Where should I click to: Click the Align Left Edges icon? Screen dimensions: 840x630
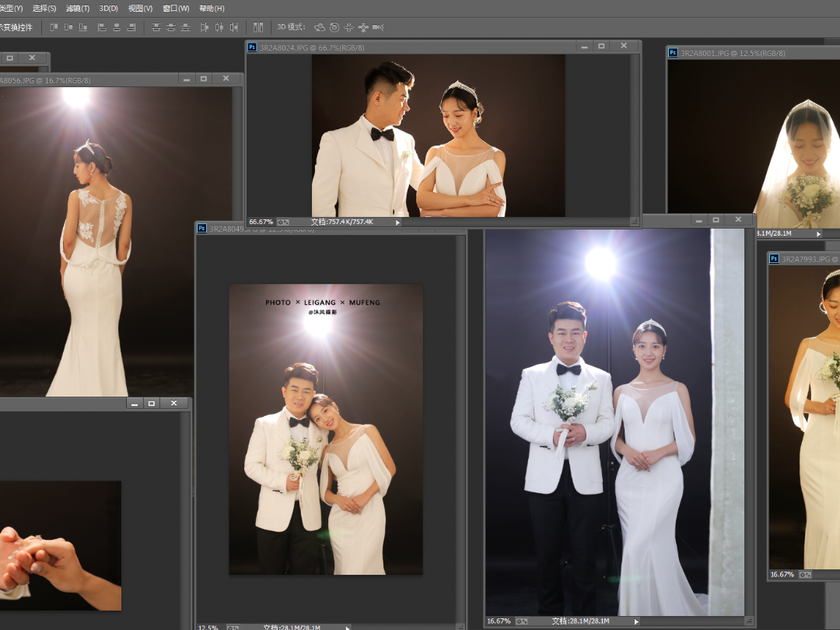tap(102, 27)
